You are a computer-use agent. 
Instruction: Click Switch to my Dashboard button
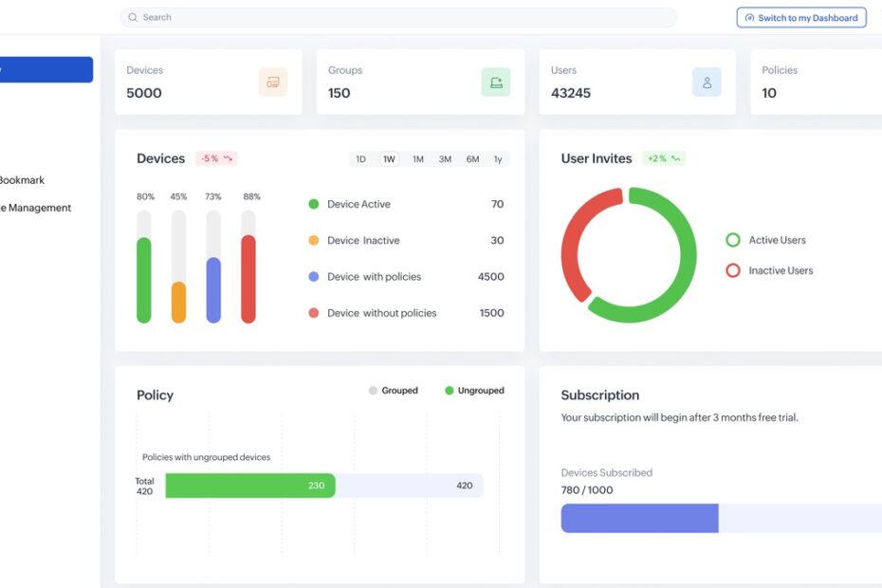(801, 17)
